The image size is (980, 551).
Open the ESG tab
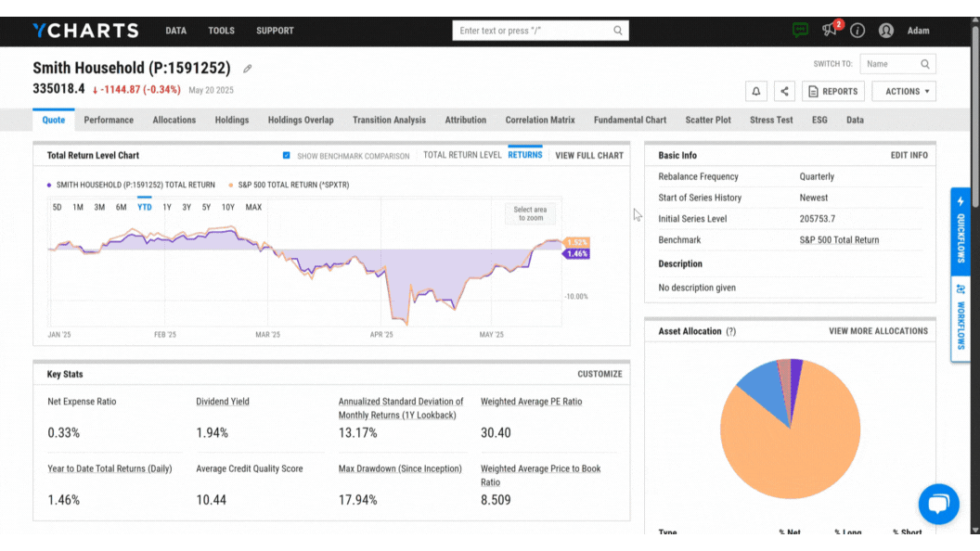(x=819, y=120)
